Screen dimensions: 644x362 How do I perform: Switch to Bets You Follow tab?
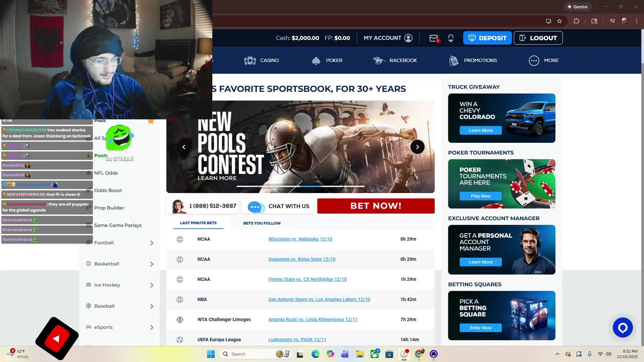(262, 223)
